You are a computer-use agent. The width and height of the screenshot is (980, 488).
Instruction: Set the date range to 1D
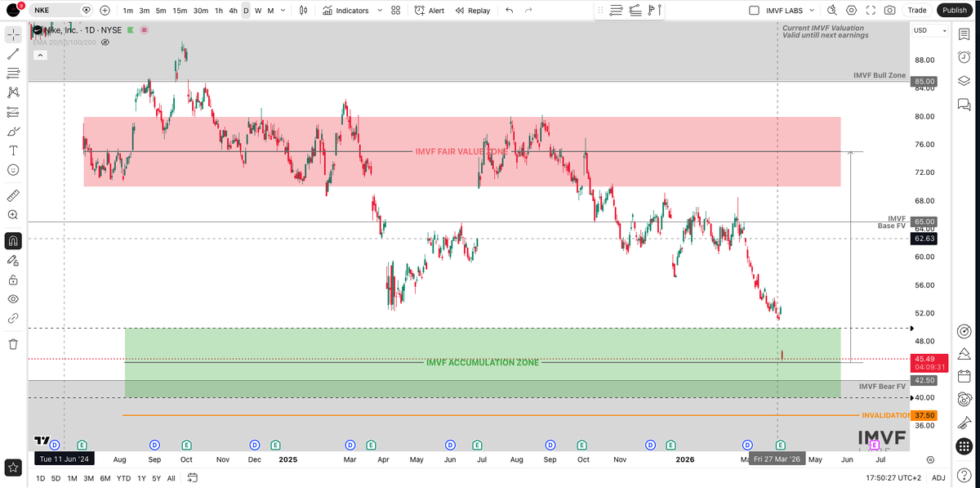click(41, 478)
